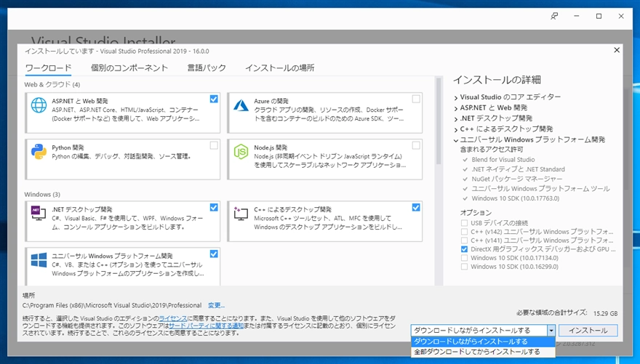Switch to the 個別のコンポーネント tab
The height and width of the screenshot is (364, 640).
[x=129, y=68]
